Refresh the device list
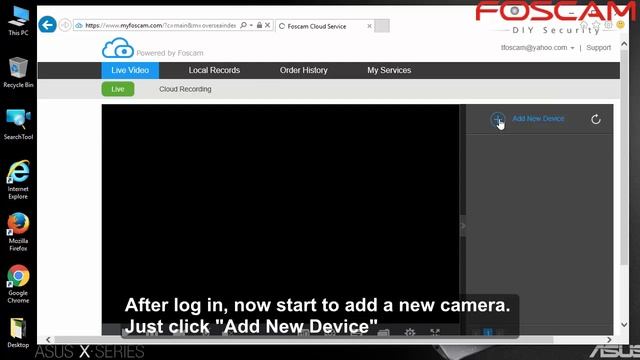 [x=596, y=119]
